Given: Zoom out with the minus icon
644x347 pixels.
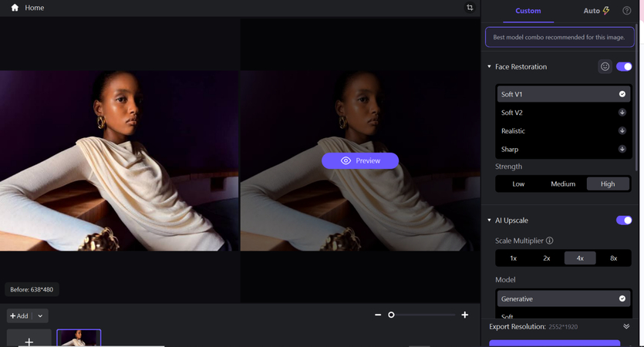Looking at the screenshot, I should coord(378,315).
